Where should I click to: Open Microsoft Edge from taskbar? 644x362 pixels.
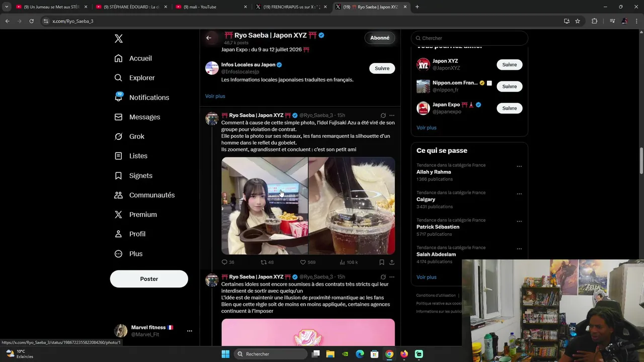(360, 354)
